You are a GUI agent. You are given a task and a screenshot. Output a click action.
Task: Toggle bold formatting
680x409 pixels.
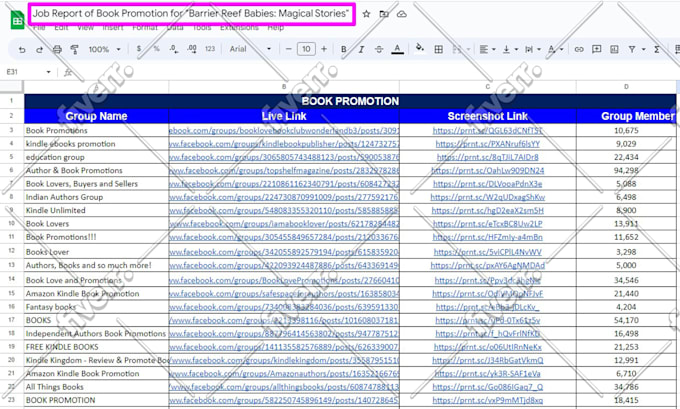[x=343, y=49]
